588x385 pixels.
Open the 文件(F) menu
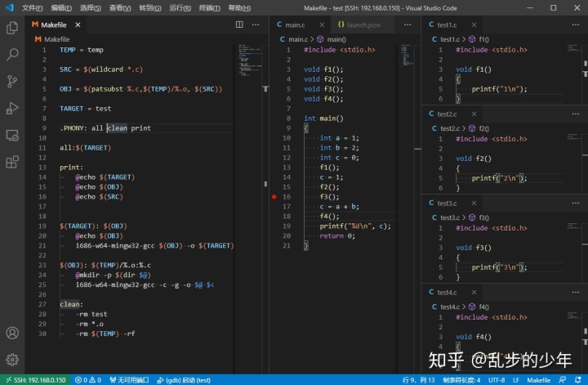[x=32, y=8]
